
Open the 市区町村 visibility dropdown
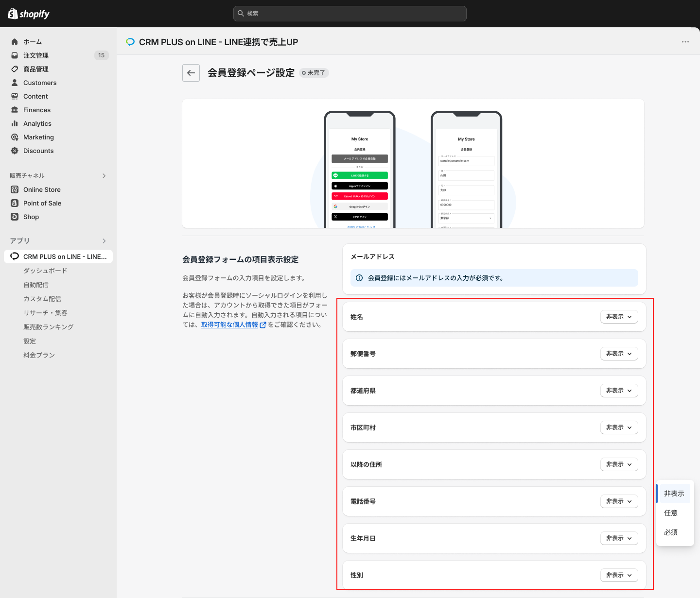click(619, 427)
